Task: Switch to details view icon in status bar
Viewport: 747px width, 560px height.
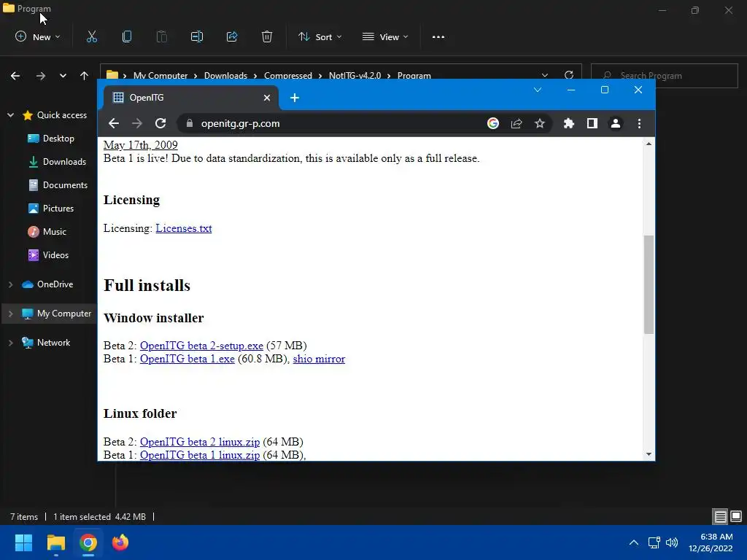Action: 720,516
